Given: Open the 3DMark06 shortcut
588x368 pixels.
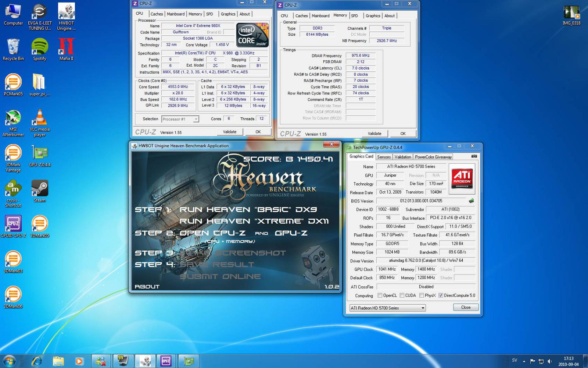Looking at the screenshot, I should click(13, 297).
